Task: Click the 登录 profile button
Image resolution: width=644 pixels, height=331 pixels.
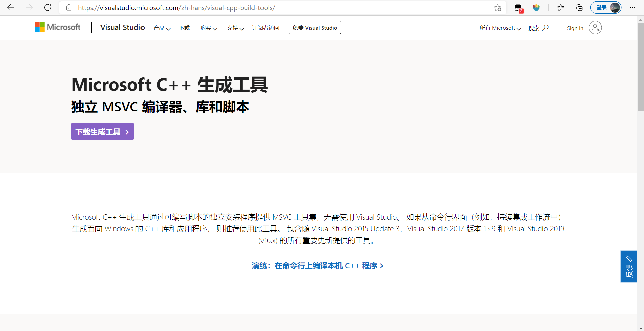Action: tap(606, 8)
